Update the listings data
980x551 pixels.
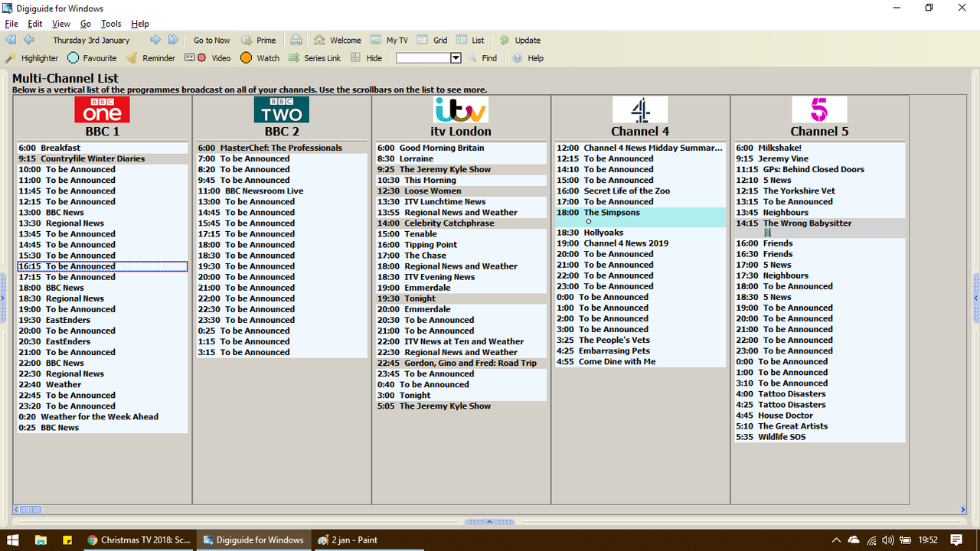520,41
